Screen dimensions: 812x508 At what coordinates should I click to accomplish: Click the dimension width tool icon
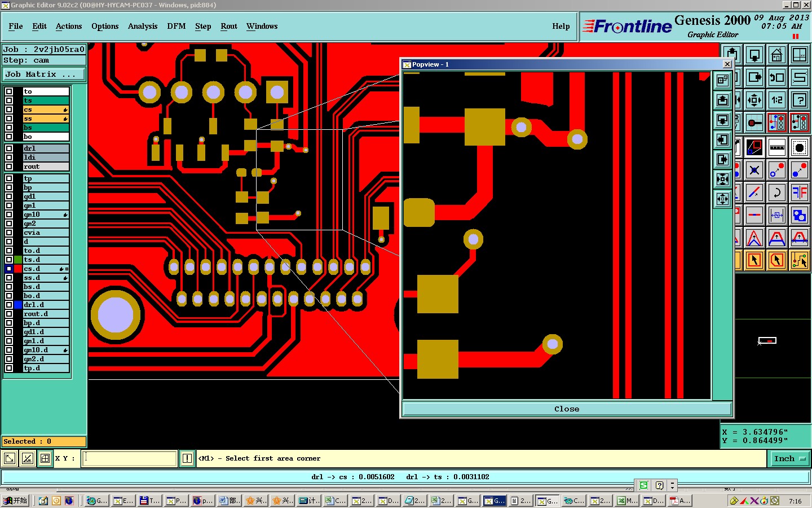pyautogui.click(x=776, y=215)
